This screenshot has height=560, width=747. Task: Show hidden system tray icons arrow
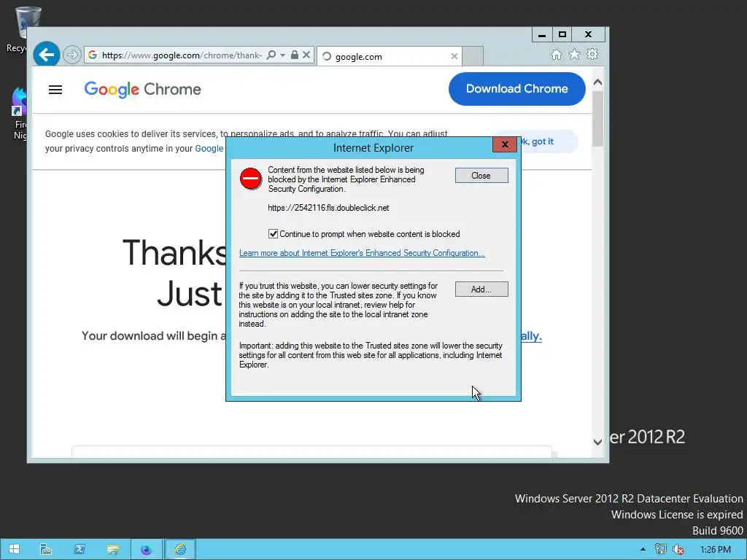pos(643,549)
